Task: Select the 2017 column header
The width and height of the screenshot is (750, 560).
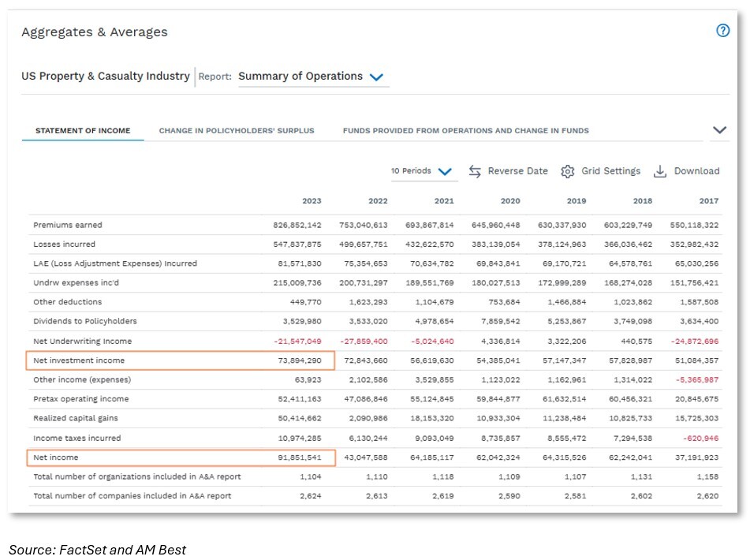Action: coord(708,201)
